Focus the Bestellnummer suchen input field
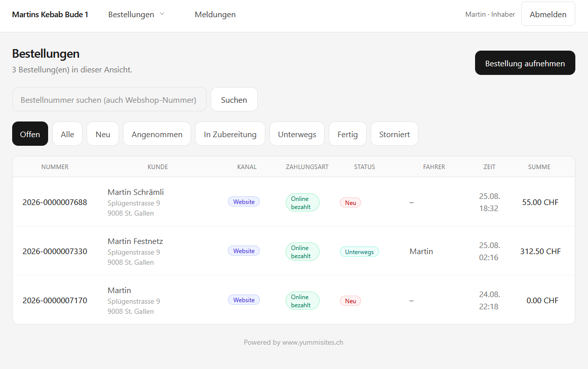 coord(109,100)
